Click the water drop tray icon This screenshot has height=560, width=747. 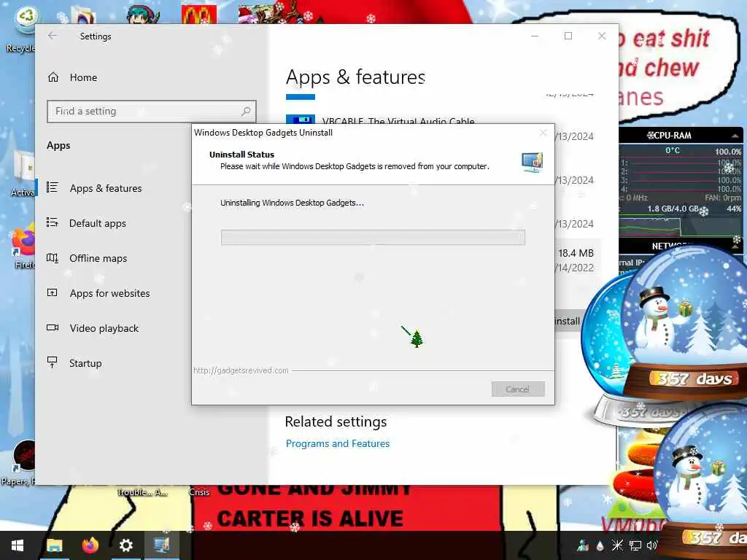tap(600, 545)
